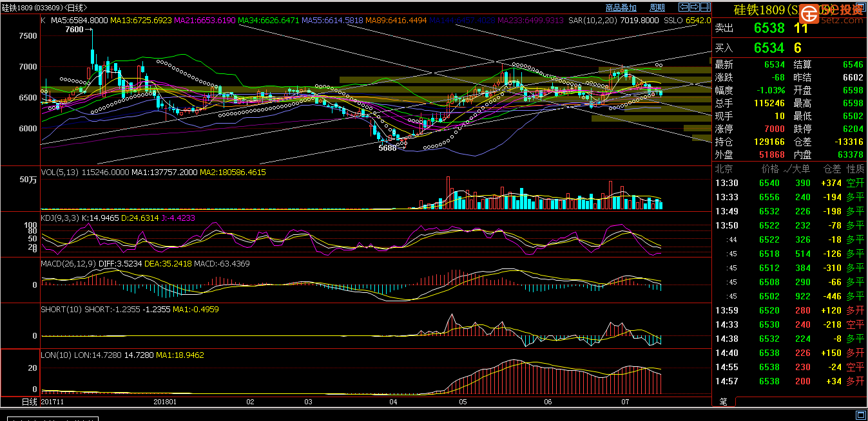This screenshot has height=421, width=868.
Task: Click the 仓差 column header
Action: [x=833, y=169]
